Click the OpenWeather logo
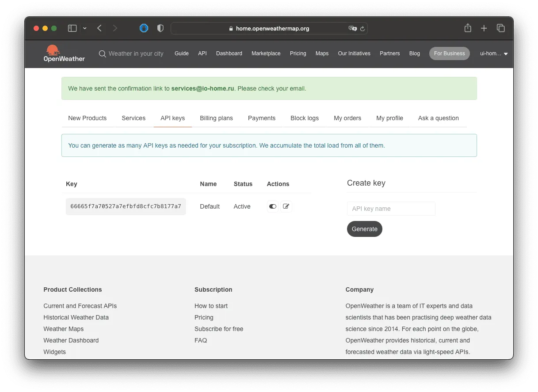Image resolution: width=538 pixels, height=392 pixels. pyautogui.click(x=64, y=53)
